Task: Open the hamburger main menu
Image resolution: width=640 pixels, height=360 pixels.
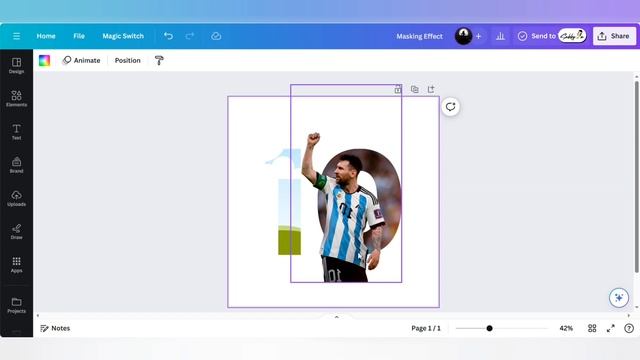Action: (16, 36)
